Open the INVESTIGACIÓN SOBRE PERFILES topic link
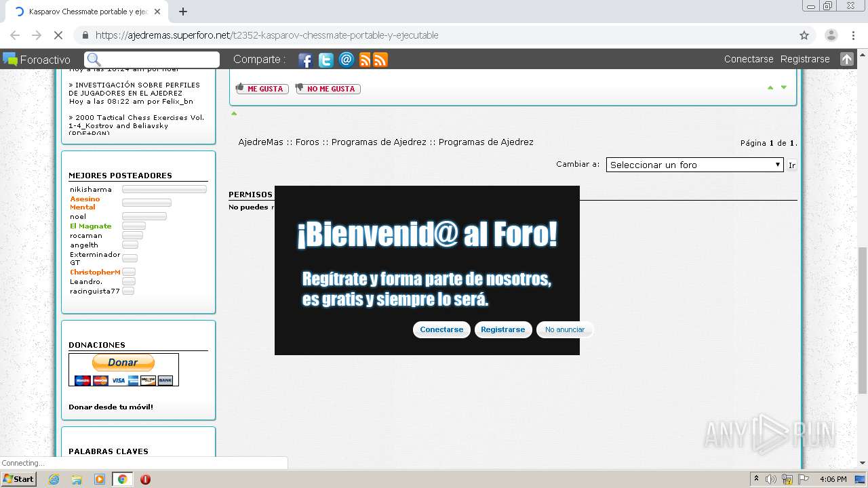 click(134, 89)
